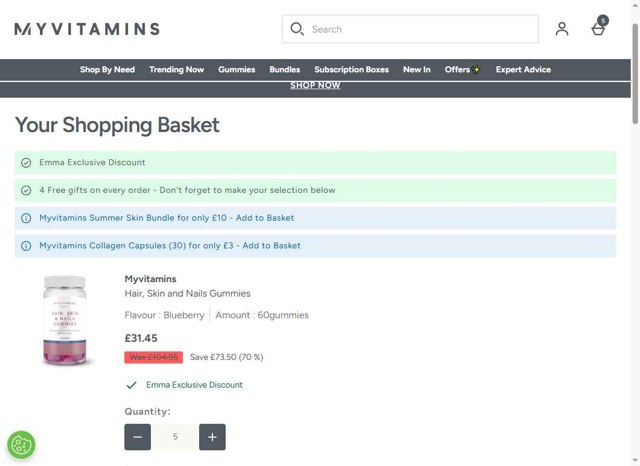Viewport: 640px width, 466px height.
Task: Open cookie settings icon
Action: pyautogui.click(x=21, y=444)
